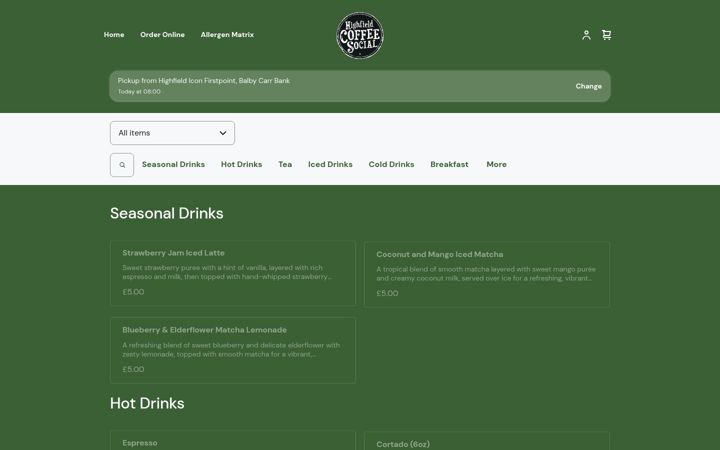Click the Coconut and Mango Iced Matcha £5.00 price
This screenshot has width=720, height=450.
[x=387, y=293]
